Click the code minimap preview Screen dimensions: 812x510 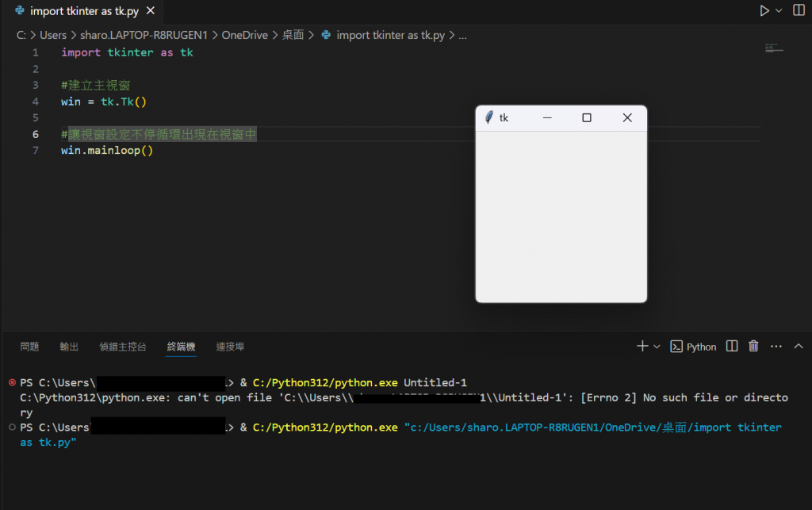click(774, 48)
